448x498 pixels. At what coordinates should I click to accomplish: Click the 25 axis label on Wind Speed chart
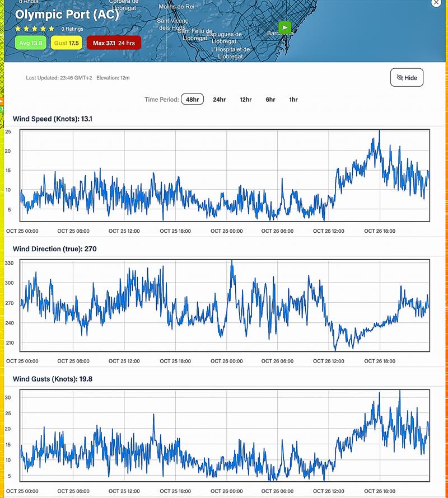8,131
